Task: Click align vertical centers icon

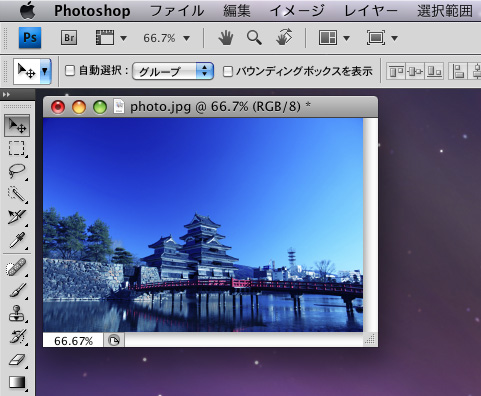Action: (415, 71)
